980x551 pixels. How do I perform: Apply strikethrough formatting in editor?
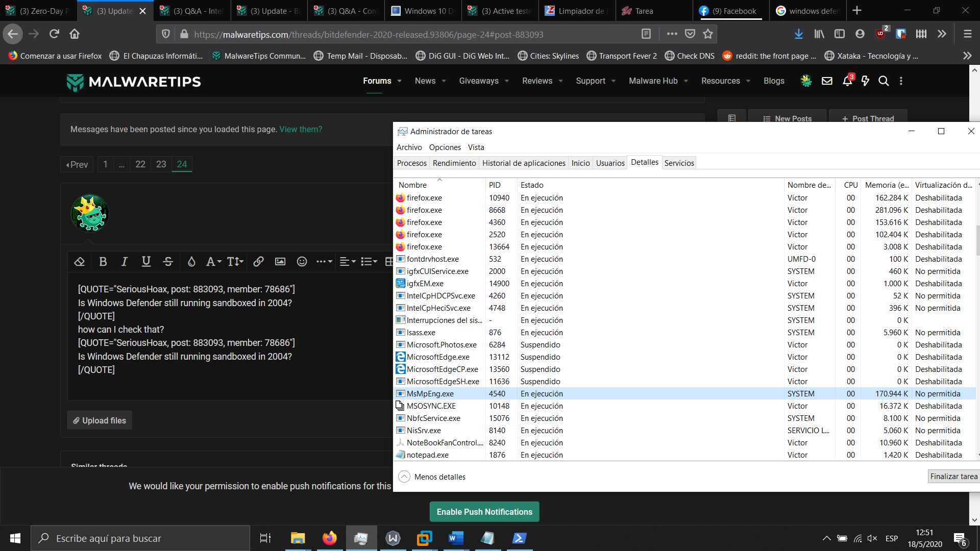(x=168, y=262)
